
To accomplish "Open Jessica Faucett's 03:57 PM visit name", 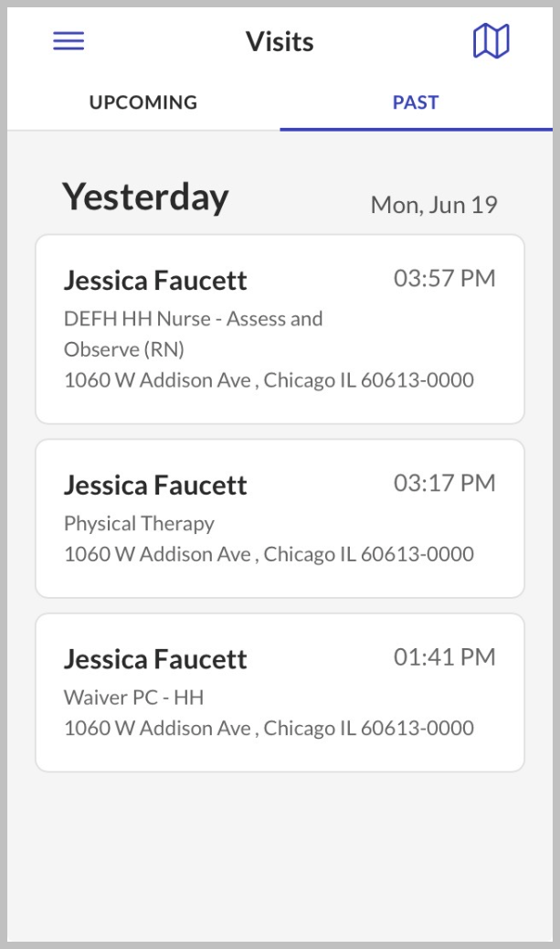I will [155, 280].
